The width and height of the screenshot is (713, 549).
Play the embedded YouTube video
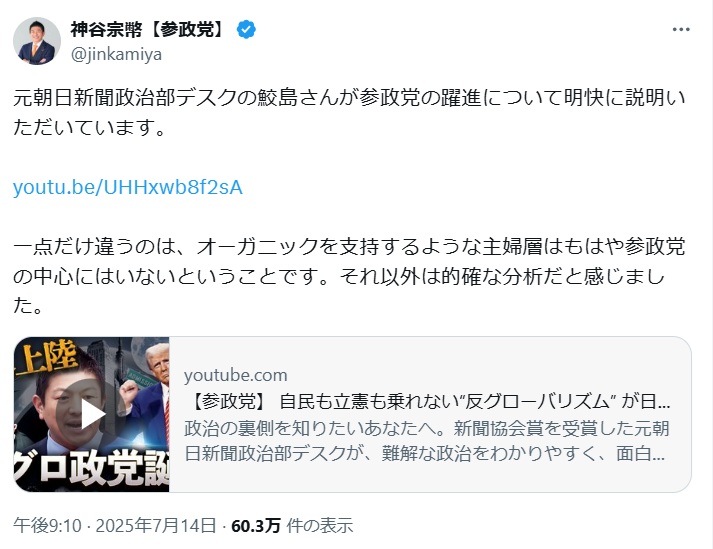pos(92,414)
